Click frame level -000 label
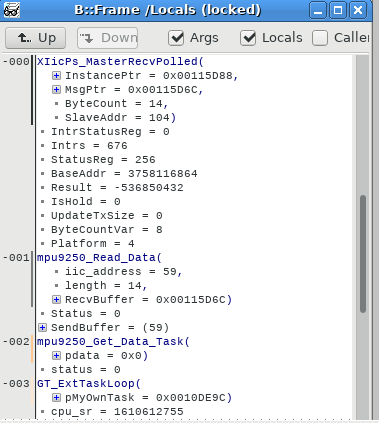The image size is (379, 423). pos(16,62)
